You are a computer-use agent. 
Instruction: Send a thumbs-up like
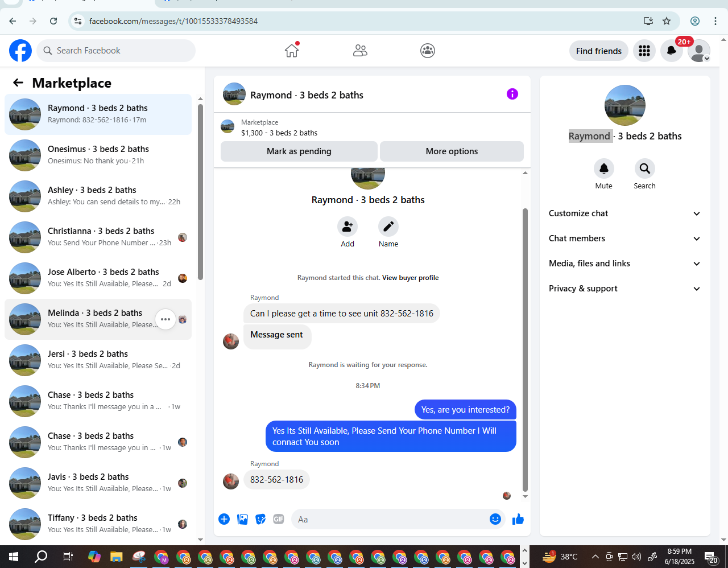(x=518, y=519)
